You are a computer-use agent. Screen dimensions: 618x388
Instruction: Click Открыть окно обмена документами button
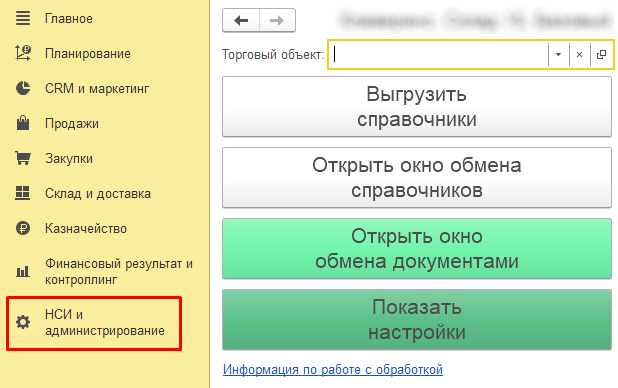(417, 249)
